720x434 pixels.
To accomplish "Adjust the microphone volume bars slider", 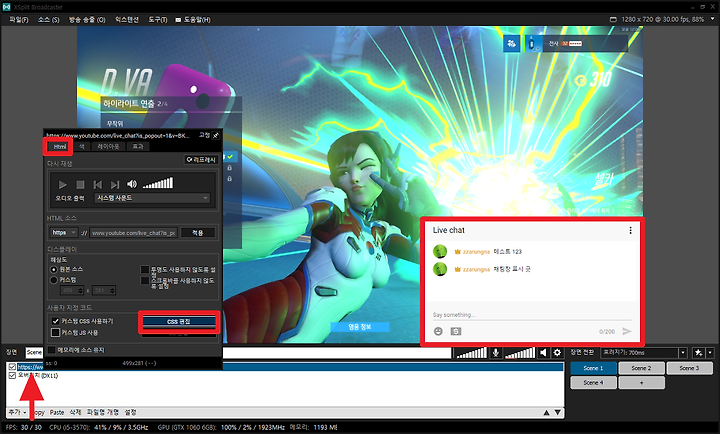I will click(471, 353).
